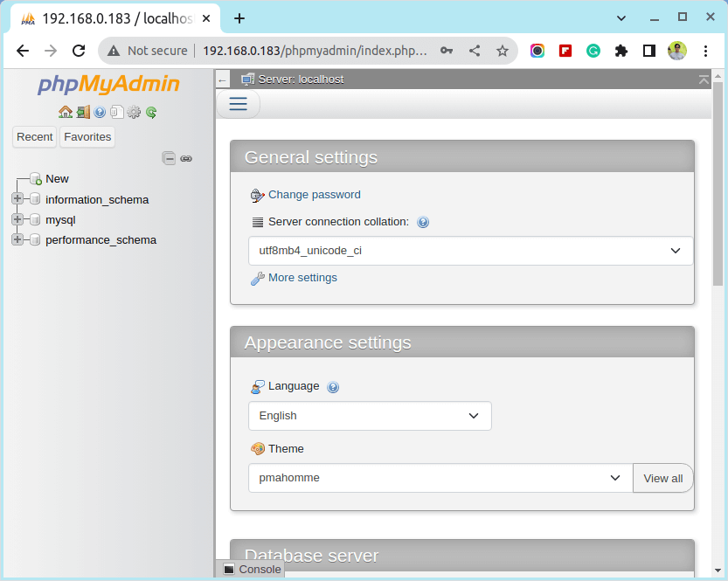Viewport: 728px width, 581px height.
Task: Select mysql in the database tree
Action: (x=60, y=220)
